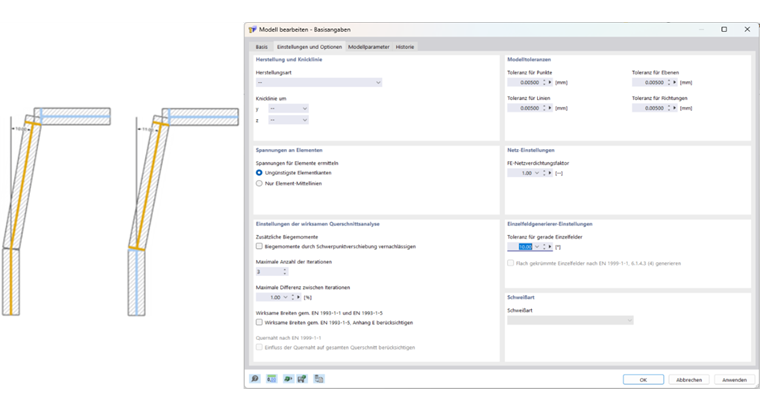
Task: Close the Modell bearbeiten dialog
Action: point(747,30)
